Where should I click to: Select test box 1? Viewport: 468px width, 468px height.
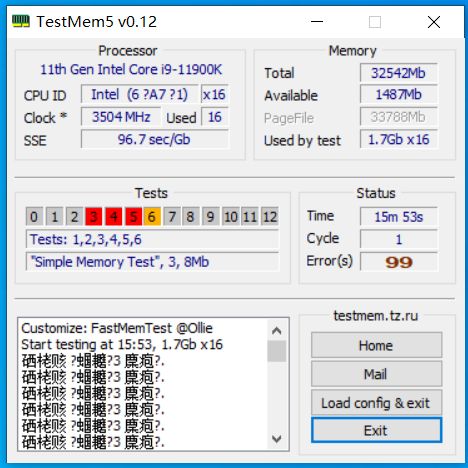[x=54, y=217]
